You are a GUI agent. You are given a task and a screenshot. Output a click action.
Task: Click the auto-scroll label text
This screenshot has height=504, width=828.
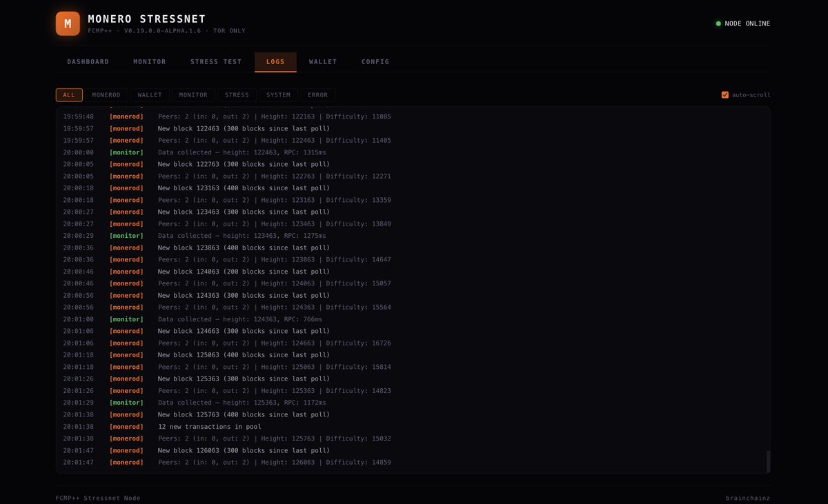(751, 95)
